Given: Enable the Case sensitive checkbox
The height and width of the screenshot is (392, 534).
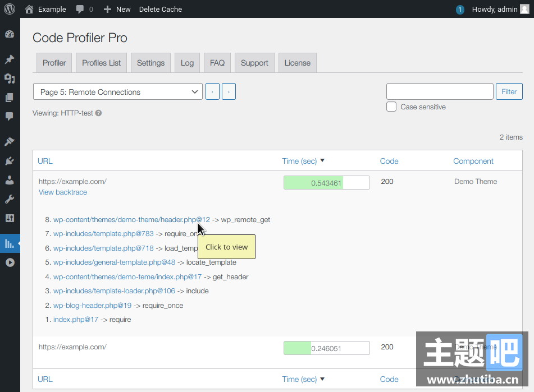Looking at the screenshot, I should [391, 107].
